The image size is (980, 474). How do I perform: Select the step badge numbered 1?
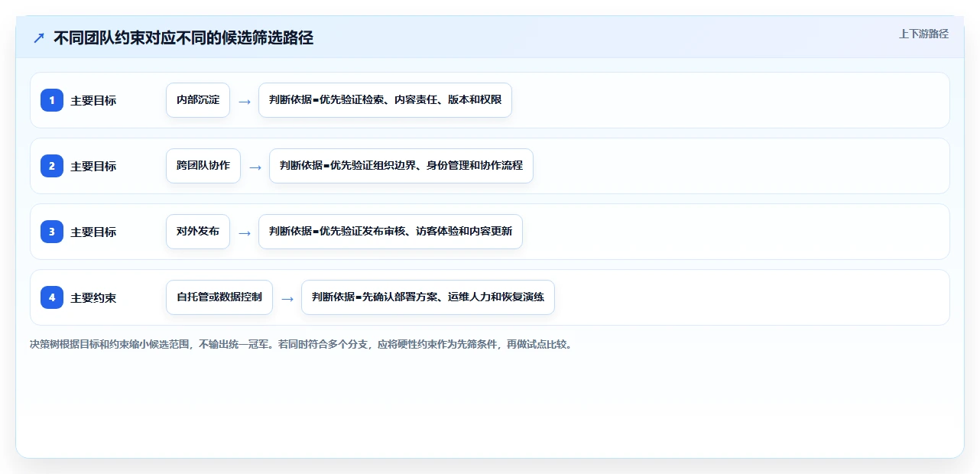point(52,100)
